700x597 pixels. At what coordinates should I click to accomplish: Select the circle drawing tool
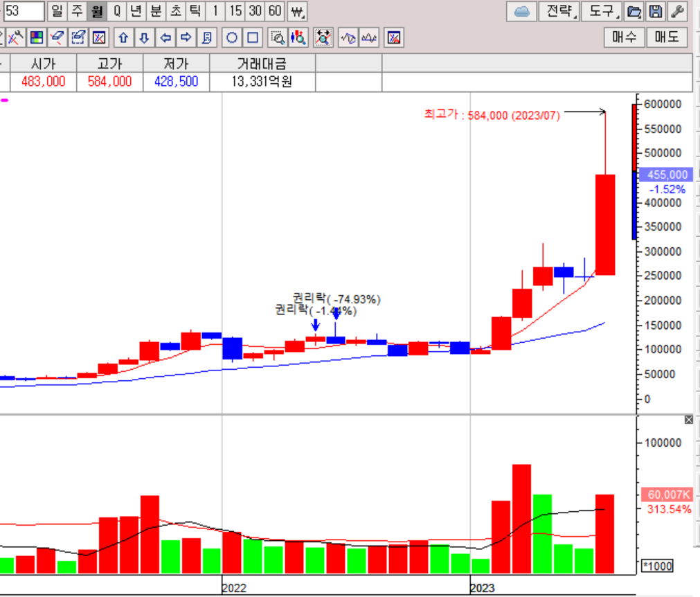pos(232,37)
